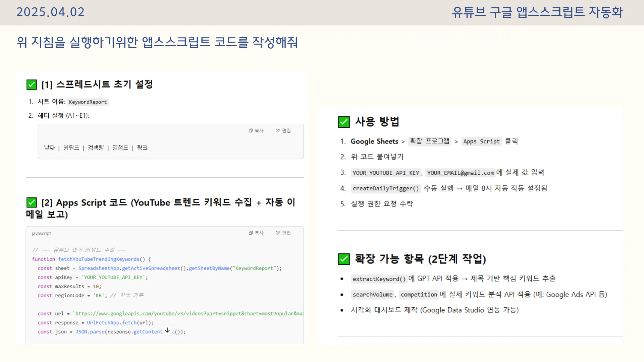644x362 pixels.
Task: Copy the header row code block (복사)
Action: (256, 131)
